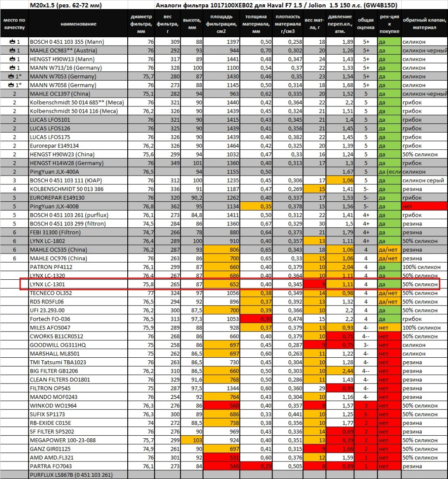The image size is (448, 479).
Task: Click the red 531 area cell in the AMD row
Action: (221, 457)
